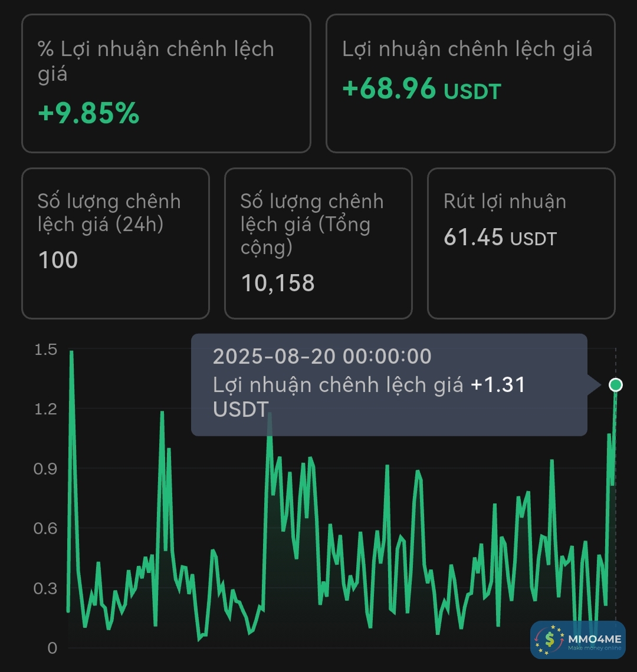Open the "Rút lợi nhuận" card title

[505, 202]
